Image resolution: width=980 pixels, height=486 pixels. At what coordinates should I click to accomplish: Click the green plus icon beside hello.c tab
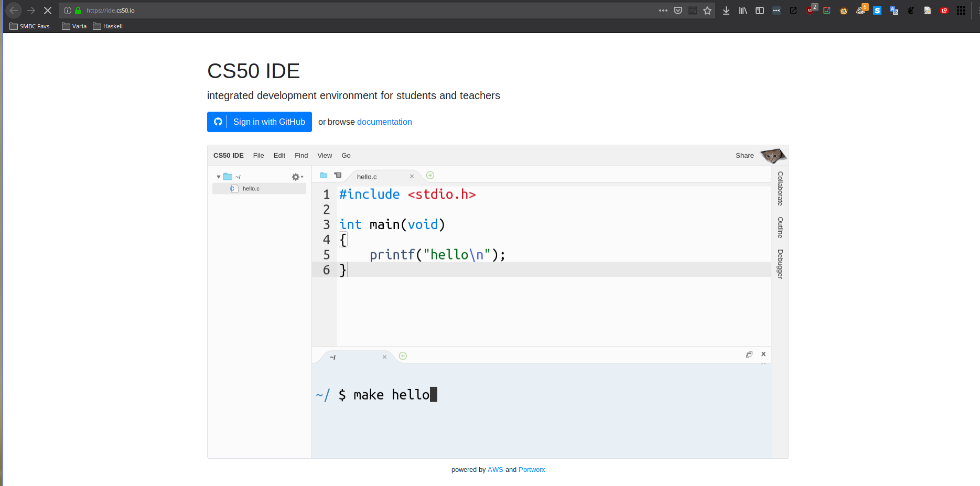tap(430, 176)
